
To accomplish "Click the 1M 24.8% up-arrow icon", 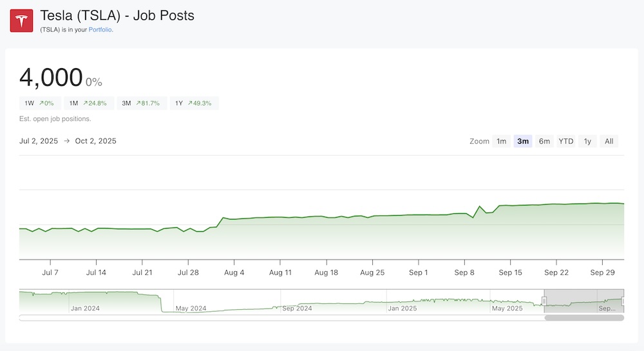I will (86, 103).
